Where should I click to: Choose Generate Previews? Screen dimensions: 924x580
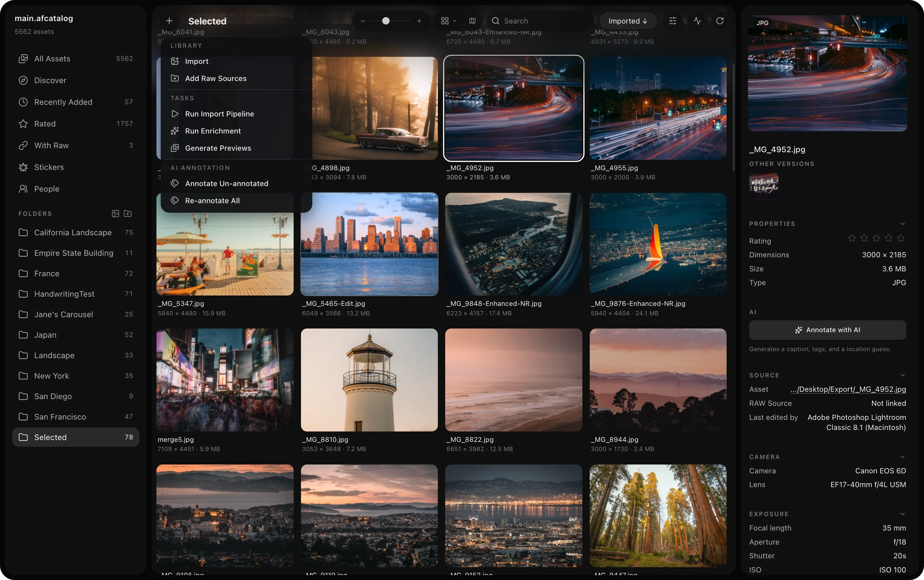236,148
